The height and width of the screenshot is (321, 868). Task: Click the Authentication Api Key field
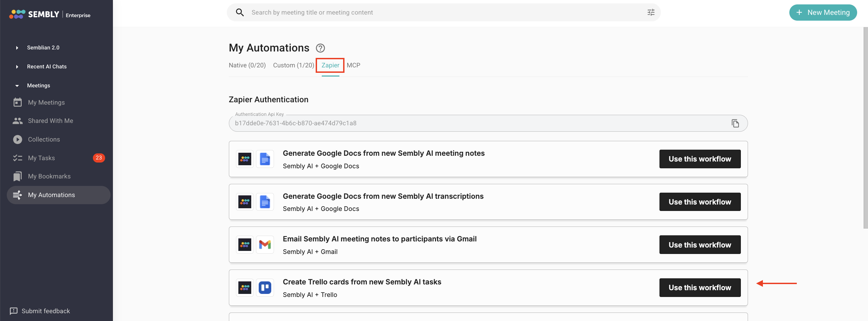tap(488, 123)
